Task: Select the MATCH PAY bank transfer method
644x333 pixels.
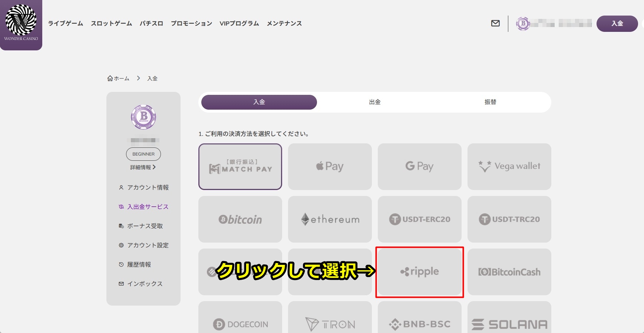Action: coord(240,167)
